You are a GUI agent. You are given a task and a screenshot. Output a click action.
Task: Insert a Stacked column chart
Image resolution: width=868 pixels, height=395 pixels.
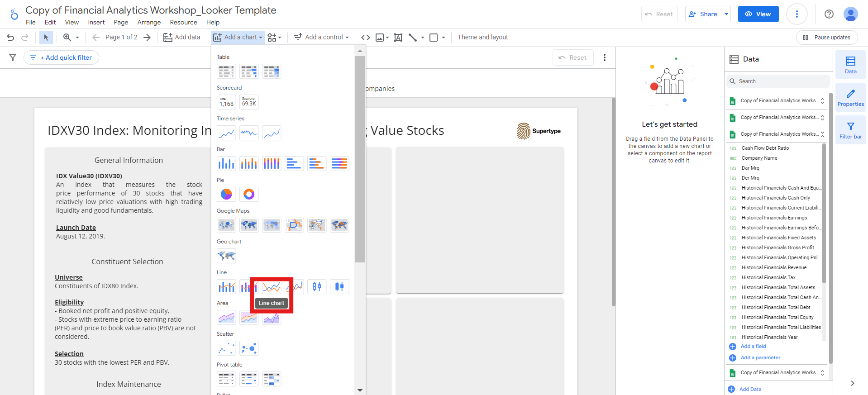coord(249,164)
